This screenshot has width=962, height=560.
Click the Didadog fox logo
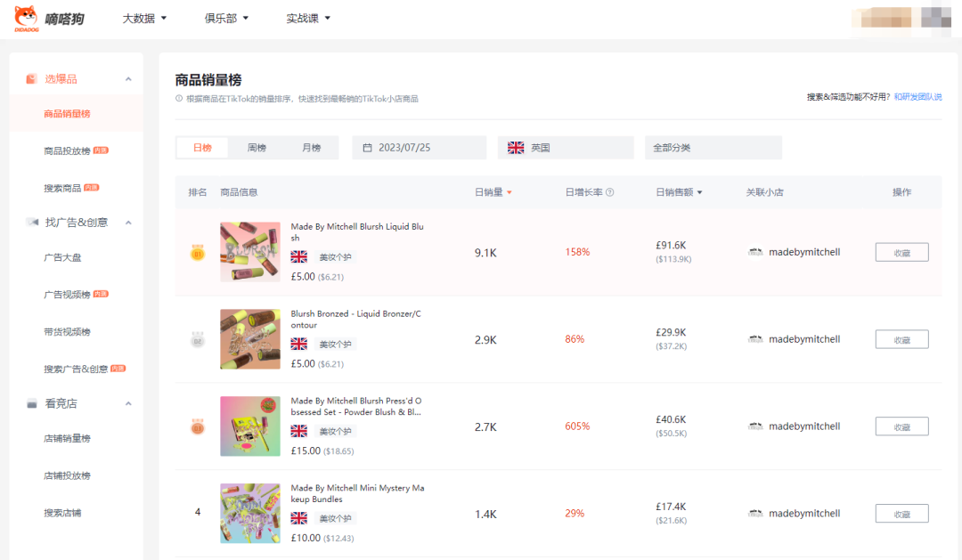click(26, 19)
